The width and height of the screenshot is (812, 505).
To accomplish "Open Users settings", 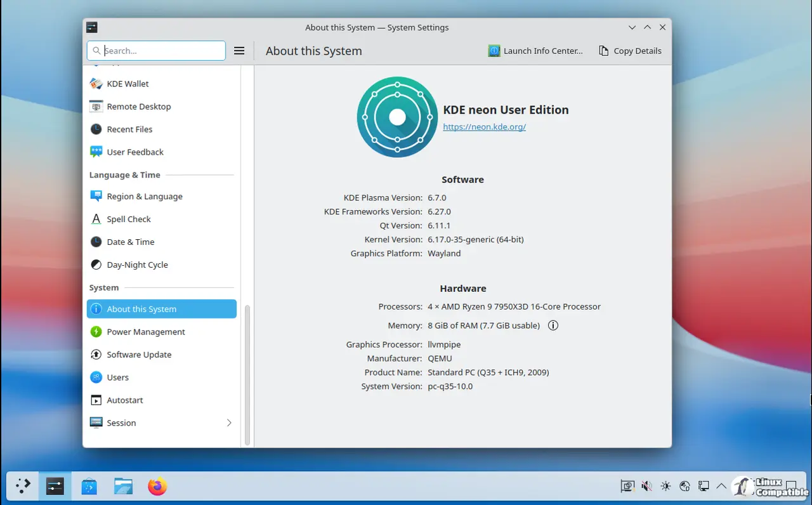I will 161,377.
